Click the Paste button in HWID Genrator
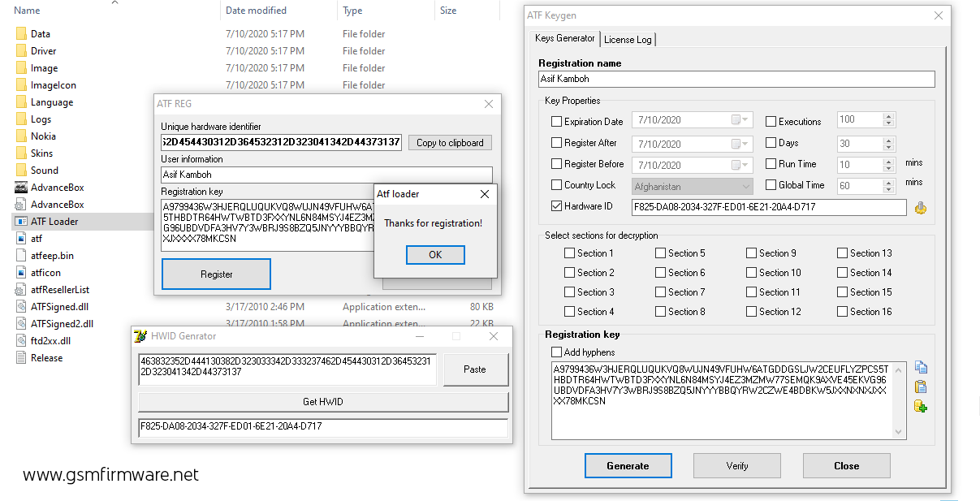Screen dimensions: 980x501 [475, 369]
